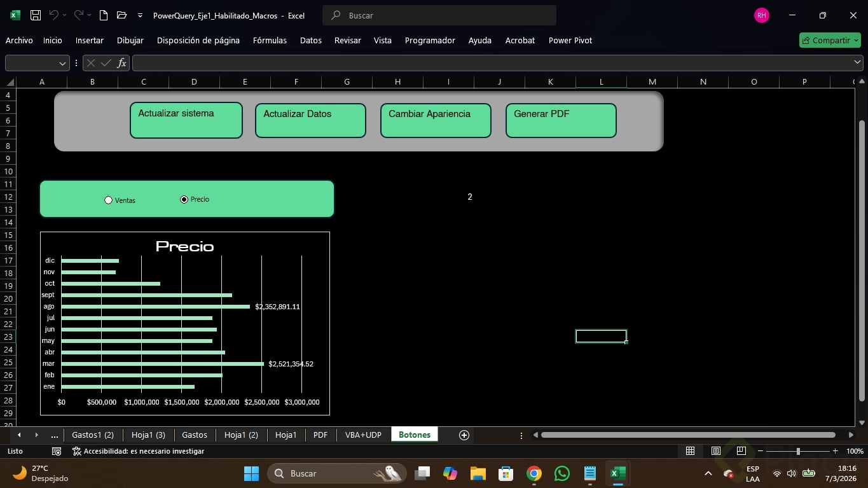Click the Save icon in the title bar
The image size is (868, 488).
pos(36,15)
